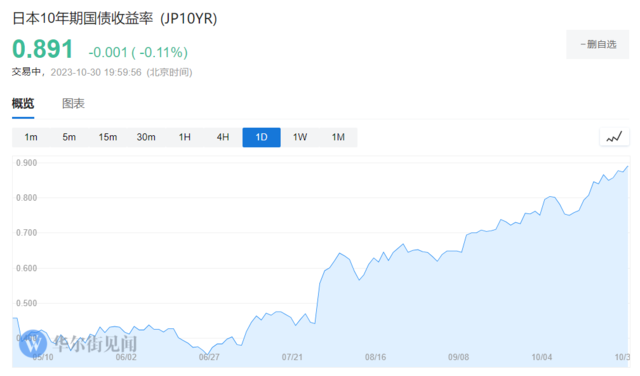The image size is (640, 376).
Task: Click the 删自选 remove watchlist button
Action: 598,44
